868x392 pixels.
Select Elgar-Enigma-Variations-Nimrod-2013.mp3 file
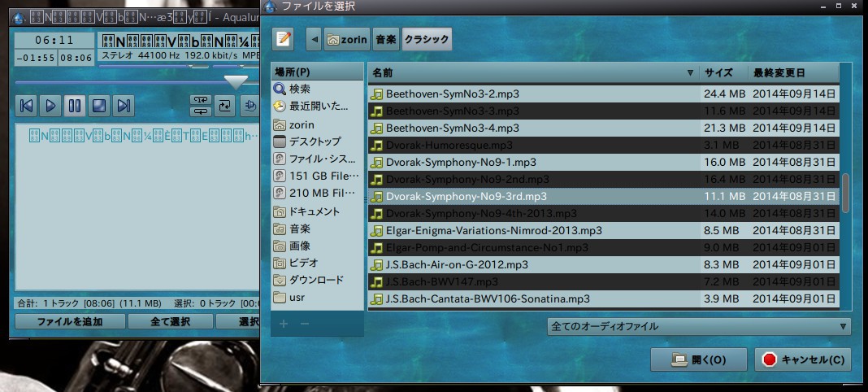click(603, 231)
